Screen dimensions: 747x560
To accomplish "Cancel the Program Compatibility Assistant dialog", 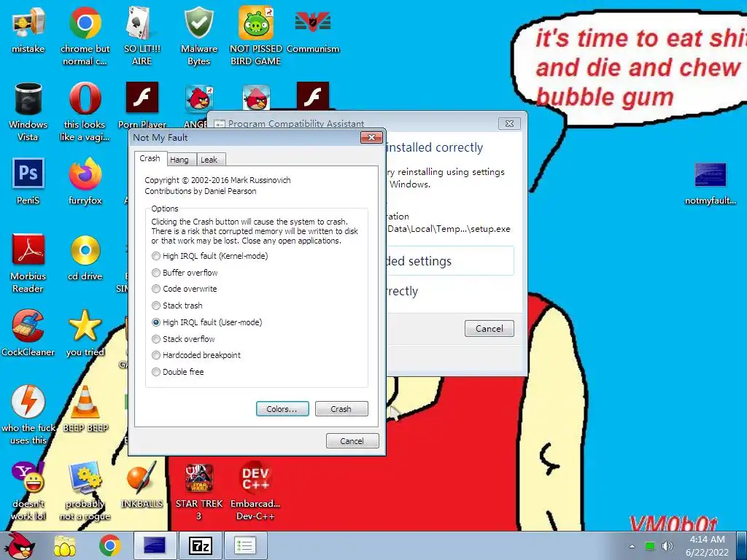I will click(489, 329).
